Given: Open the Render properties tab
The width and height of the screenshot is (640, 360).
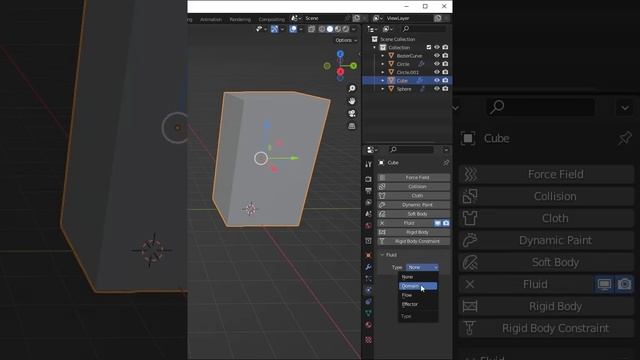Looking at the screenshot, I should click(368, 179).
